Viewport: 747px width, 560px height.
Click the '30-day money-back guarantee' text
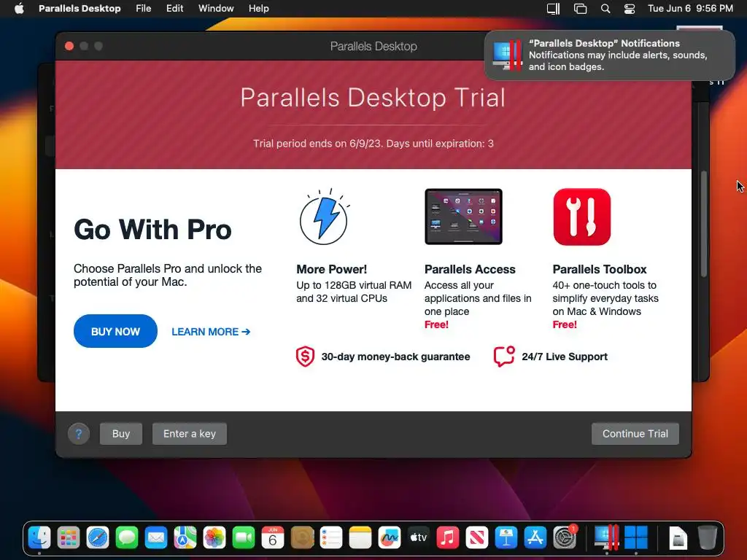pyautogui.click(x=395, y=357)
